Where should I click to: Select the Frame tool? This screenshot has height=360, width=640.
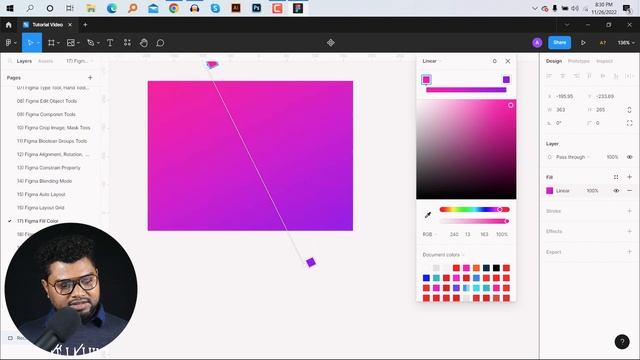(x=51, y=42)
